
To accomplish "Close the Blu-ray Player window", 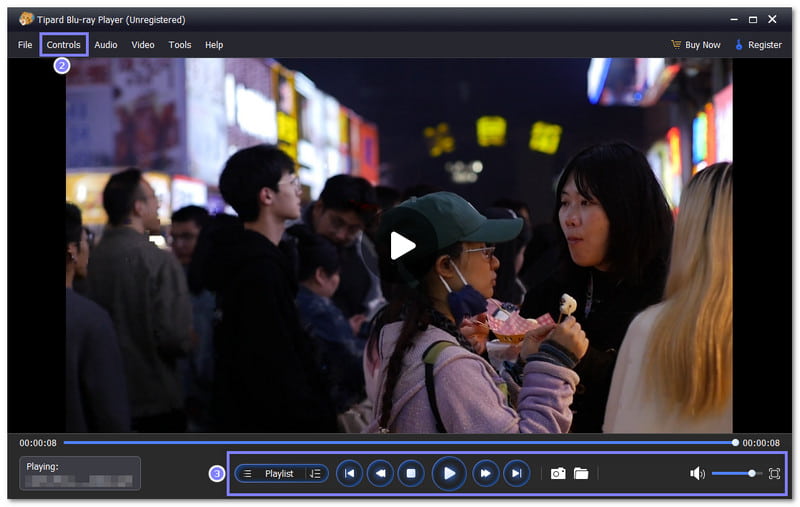I will 772,19.
